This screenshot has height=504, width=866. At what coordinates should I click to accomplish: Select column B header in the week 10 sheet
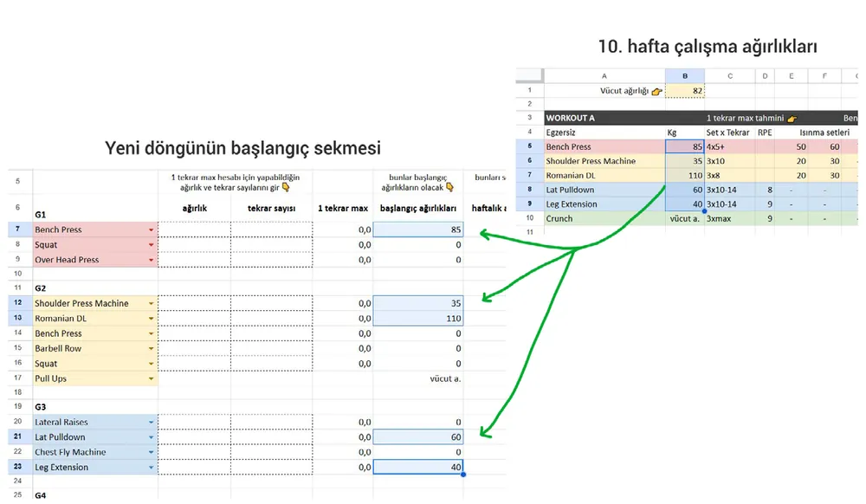[x=685, y=75]
